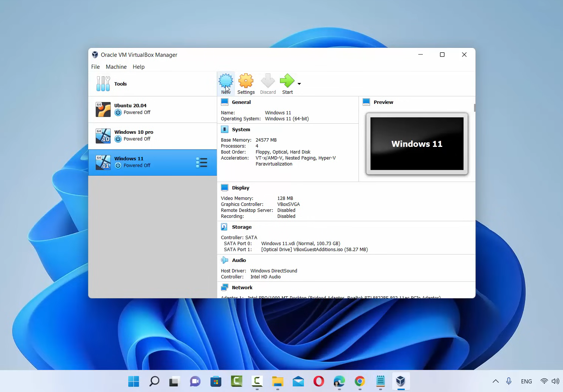Click the VBoxSVGA graphics controller value
563x392 pixels.
click(289, 204)
